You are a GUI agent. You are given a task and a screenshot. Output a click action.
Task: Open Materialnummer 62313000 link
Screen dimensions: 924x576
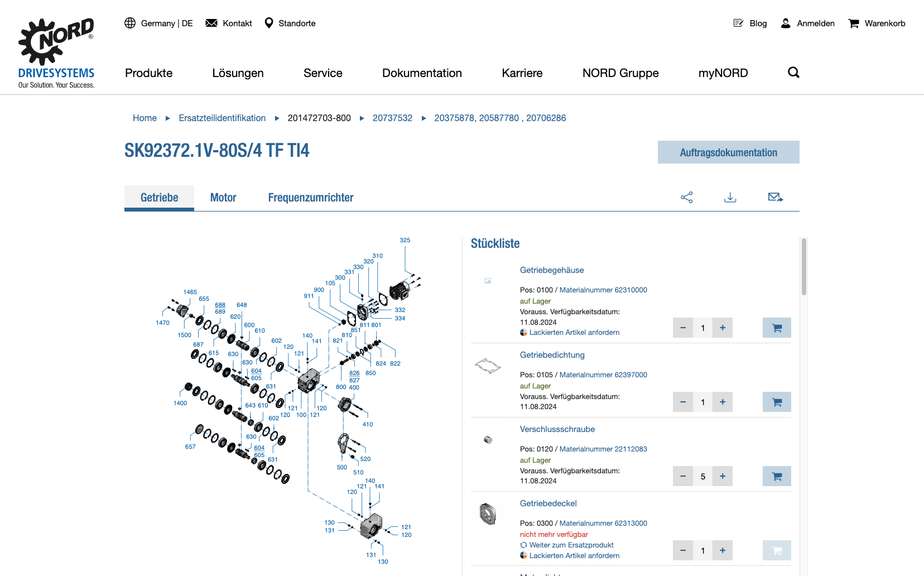pos(603,524)
